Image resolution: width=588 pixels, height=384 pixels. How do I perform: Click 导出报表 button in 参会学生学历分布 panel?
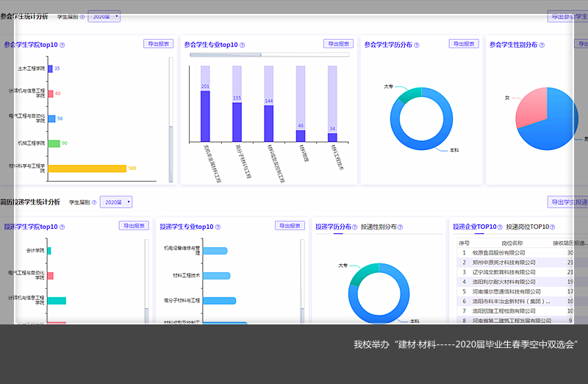click(x=464, y=44)
